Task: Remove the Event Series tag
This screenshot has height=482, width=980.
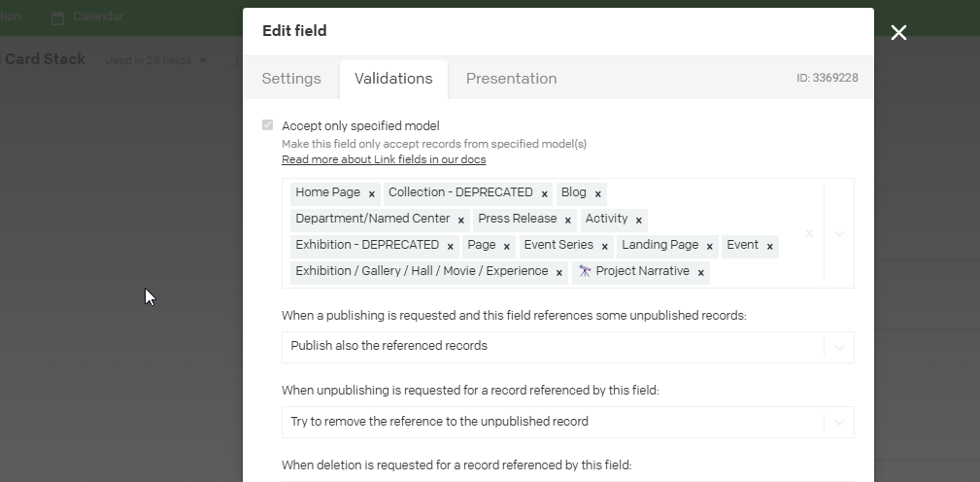Action: pos(605,247)
